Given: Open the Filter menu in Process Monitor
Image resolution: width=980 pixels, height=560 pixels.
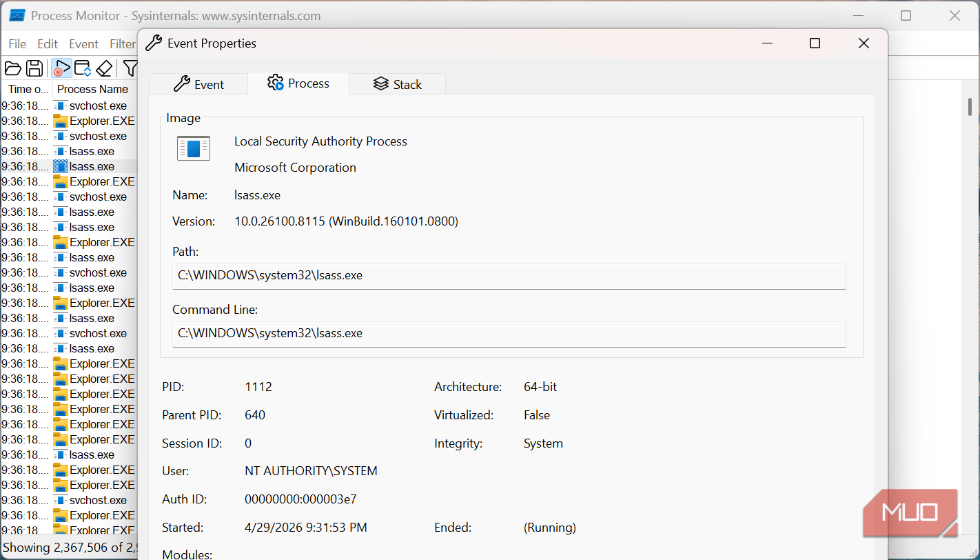Looking at the screenshot, I should 123,43.
